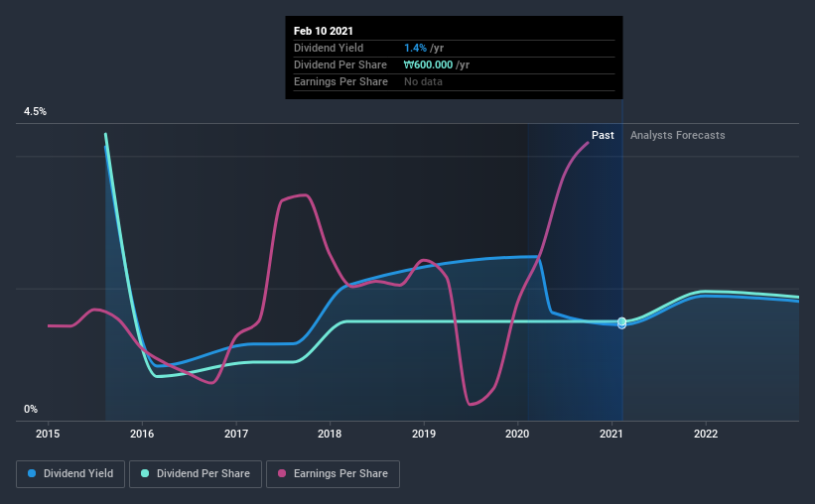Viewport: 815px width, 504px height.
Task: Click the 2017 axis label
Action: pos(236,434)
